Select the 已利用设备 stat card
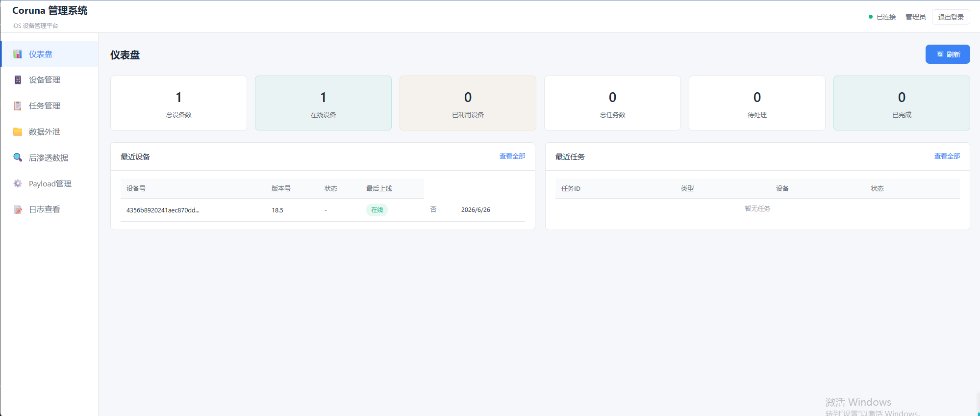 coord(468,103)
